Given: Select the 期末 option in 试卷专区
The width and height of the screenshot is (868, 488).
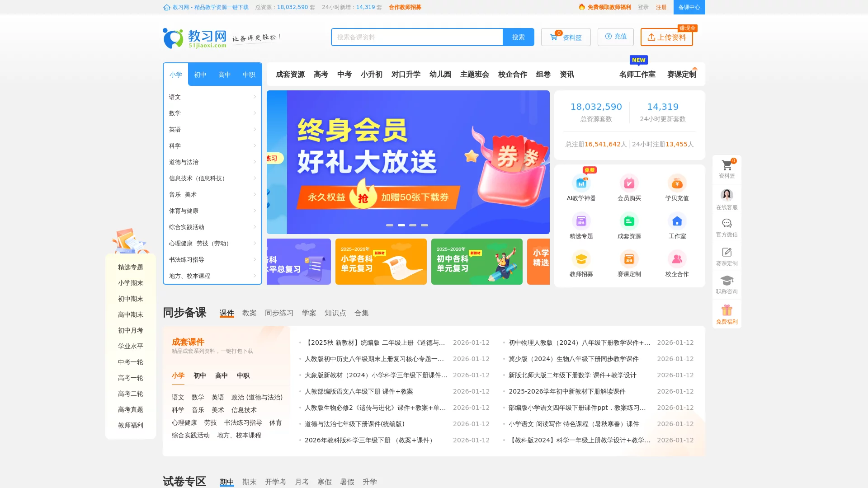Looking at the screenshot, I should [x=250, y=482].
